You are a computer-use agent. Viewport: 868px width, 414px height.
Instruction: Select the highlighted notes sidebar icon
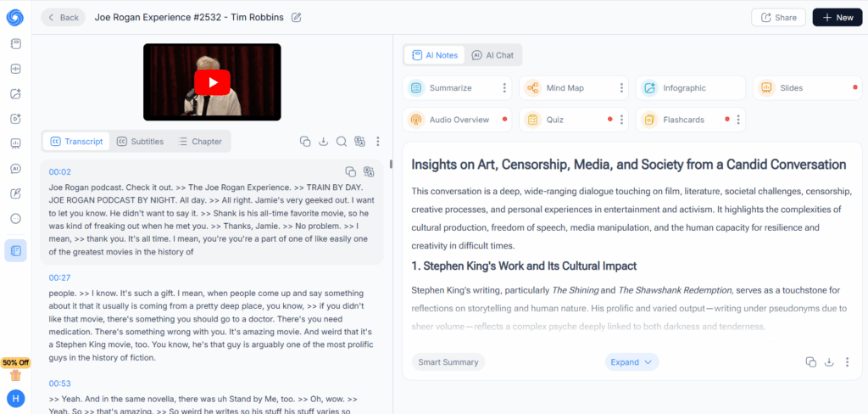[15, 251]
